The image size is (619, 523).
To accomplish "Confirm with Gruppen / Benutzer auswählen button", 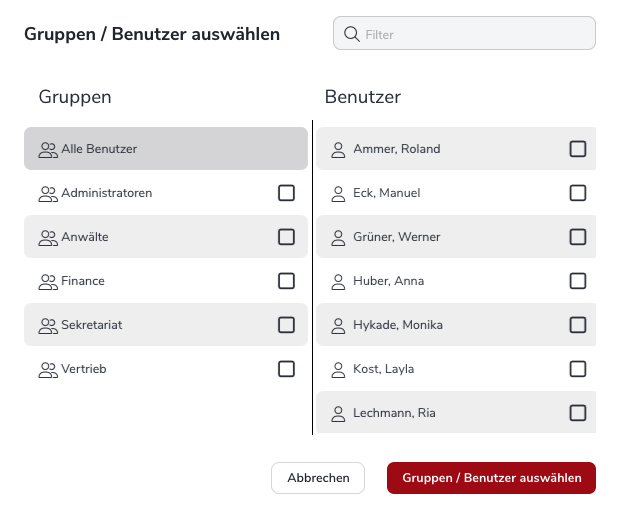I will (491, 478).
